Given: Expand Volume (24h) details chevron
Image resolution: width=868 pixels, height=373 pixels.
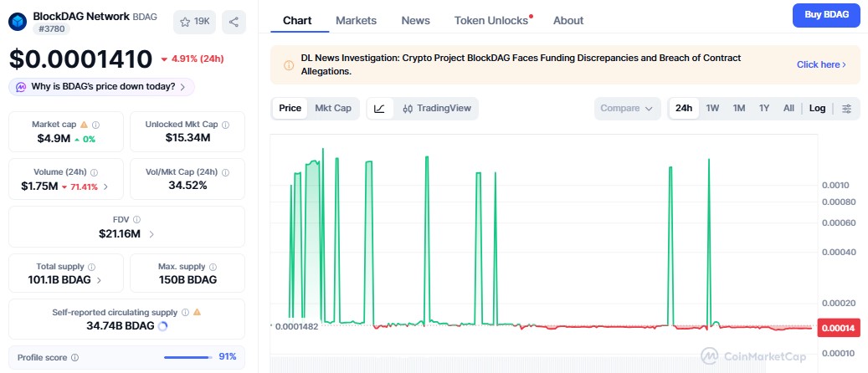Looking at the screenshot, I should [105, 187].
